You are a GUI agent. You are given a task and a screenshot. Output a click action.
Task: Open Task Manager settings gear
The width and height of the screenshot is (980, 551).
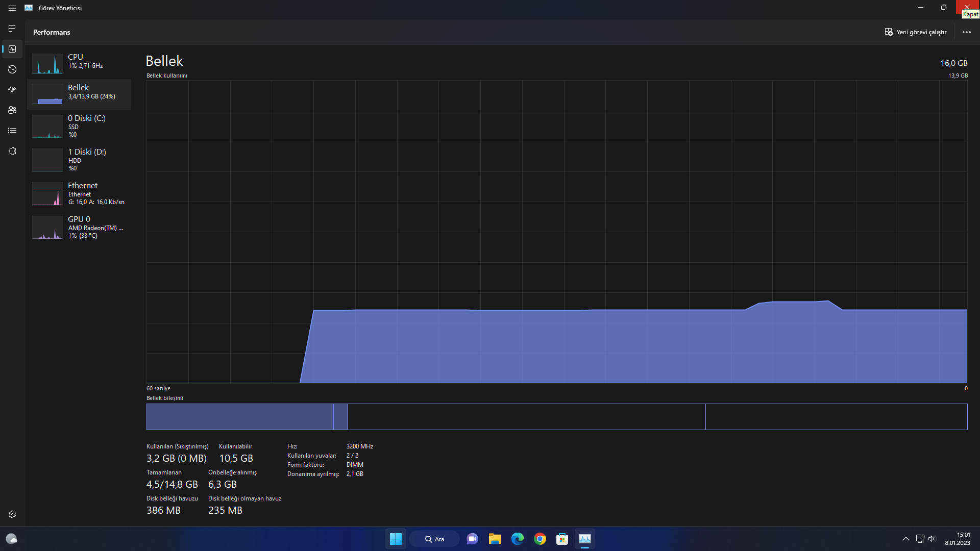(x=12, y=514)
